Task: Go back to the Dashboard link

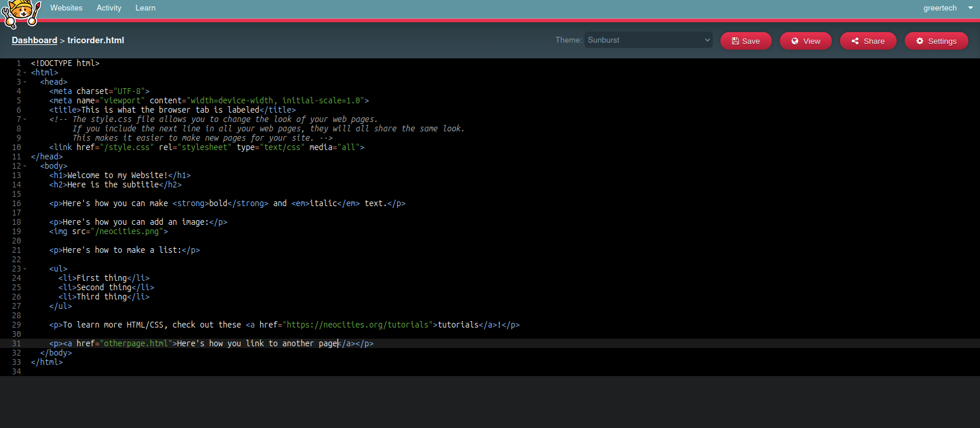Action: [34, 40]
